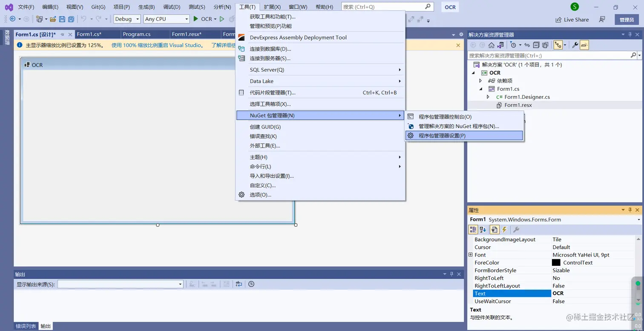The image size is (644, 331).
Task: Click the Toggle Word Wrap icon in Output panel
Action: click(x=239, y=284)
